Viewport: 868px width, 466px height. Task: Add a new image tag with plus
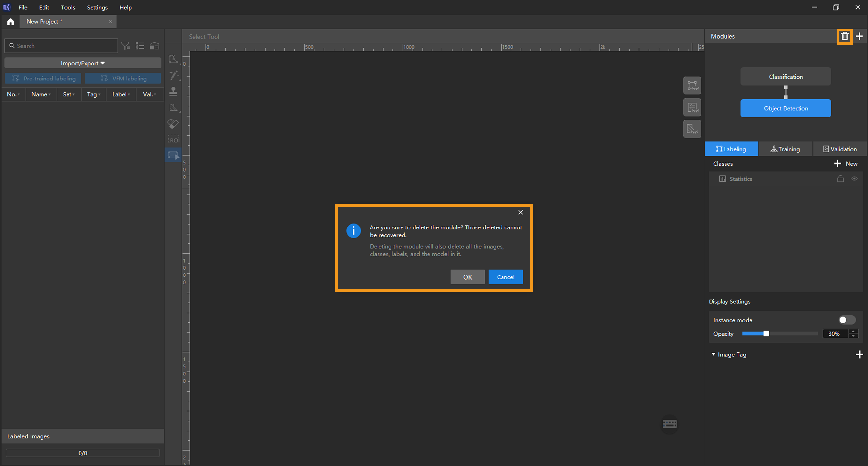click(859, 354)
